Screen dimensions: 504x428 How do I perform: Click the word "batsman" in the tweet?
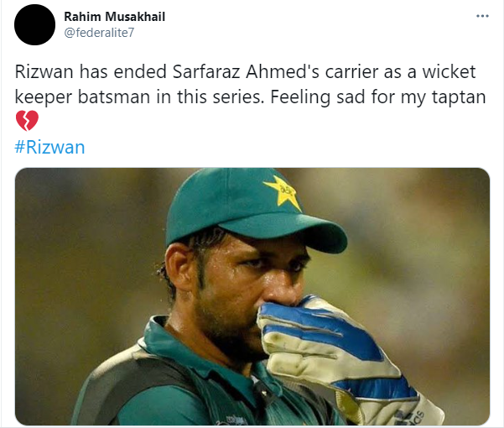point(114,97)
